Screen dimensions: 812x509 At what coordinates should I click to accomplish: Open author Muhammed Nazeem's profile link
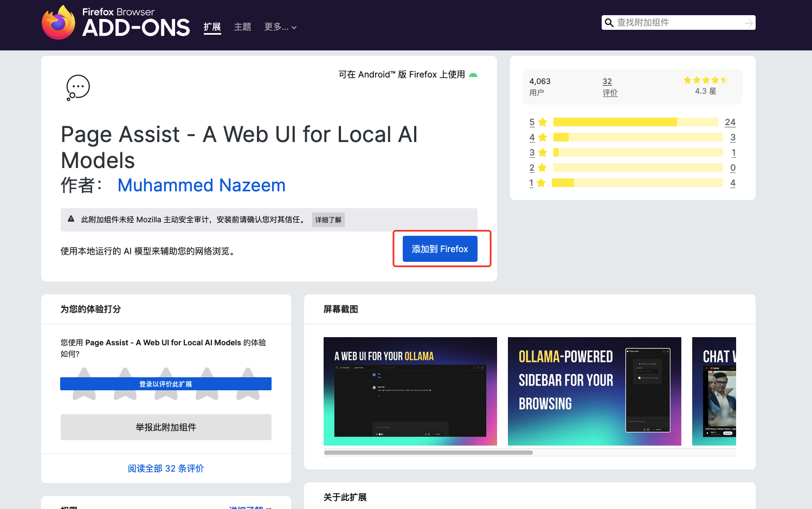(x=202, y=185)
